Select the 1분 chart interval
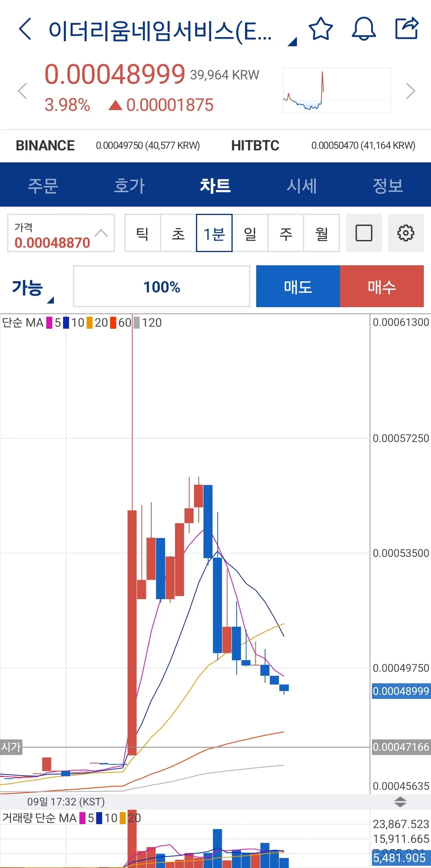 click(214, 233)
